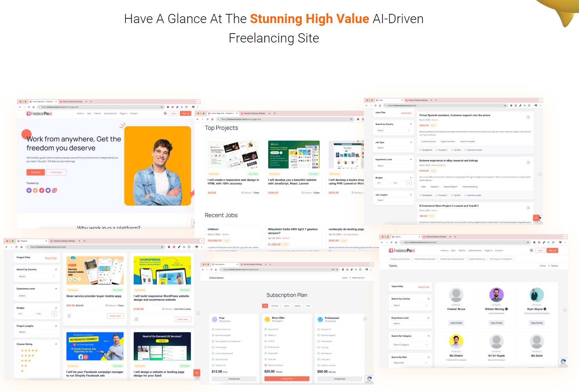The image size is (579, 392).
Task: Click extensions puzzle icon in Jobs browser toolbar
Action: pos(529,106)
